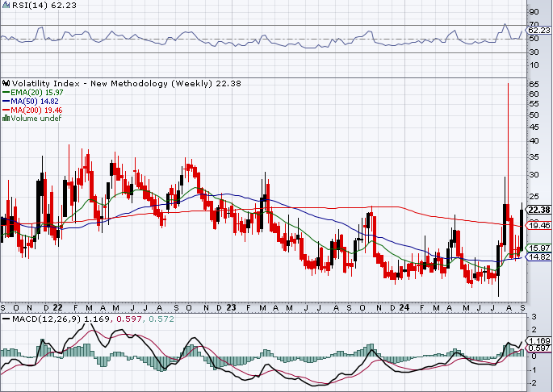Click the 0.597 signal line axis label
The height and width of the screenshot is (392, 553).
point(539,348)
